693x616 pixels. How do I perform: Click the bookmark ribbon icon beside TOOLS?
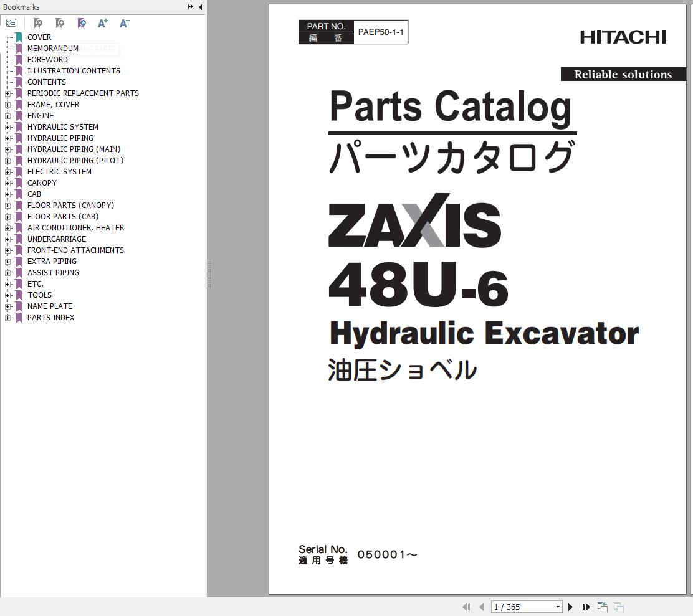point(19,295)
